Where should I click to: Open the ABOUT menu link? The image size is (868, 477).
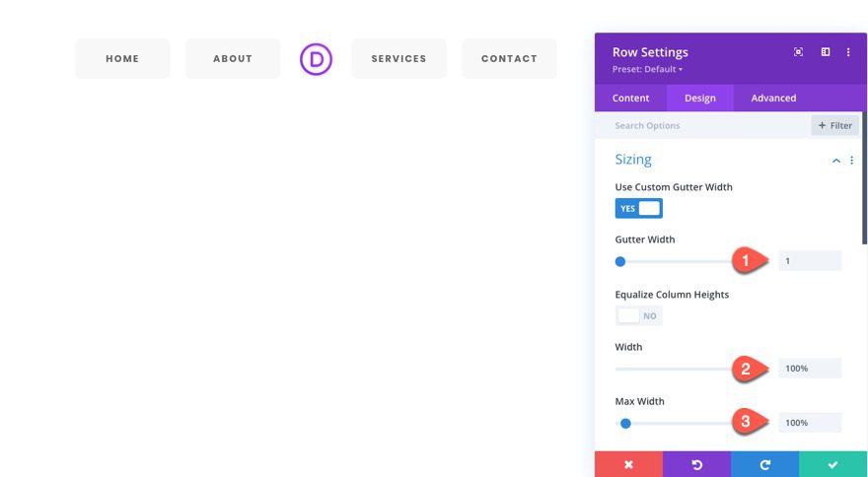[233, 59]
